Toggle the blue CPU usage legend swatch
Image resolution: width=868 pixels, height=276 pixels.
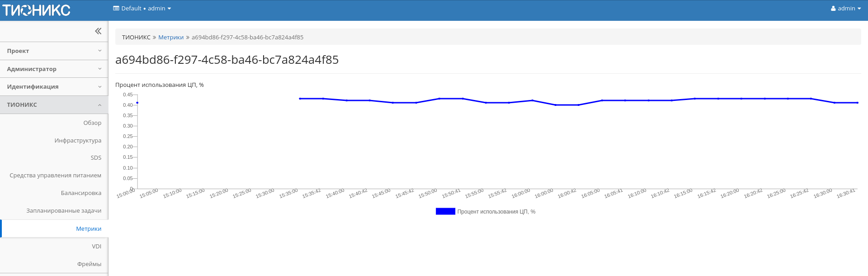(445, 211)
